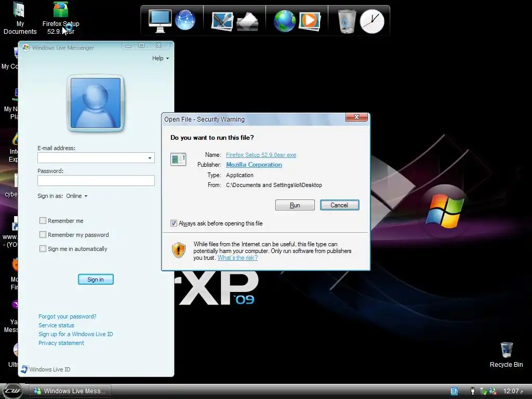Open the trash can in the dock

coord(347,21)
